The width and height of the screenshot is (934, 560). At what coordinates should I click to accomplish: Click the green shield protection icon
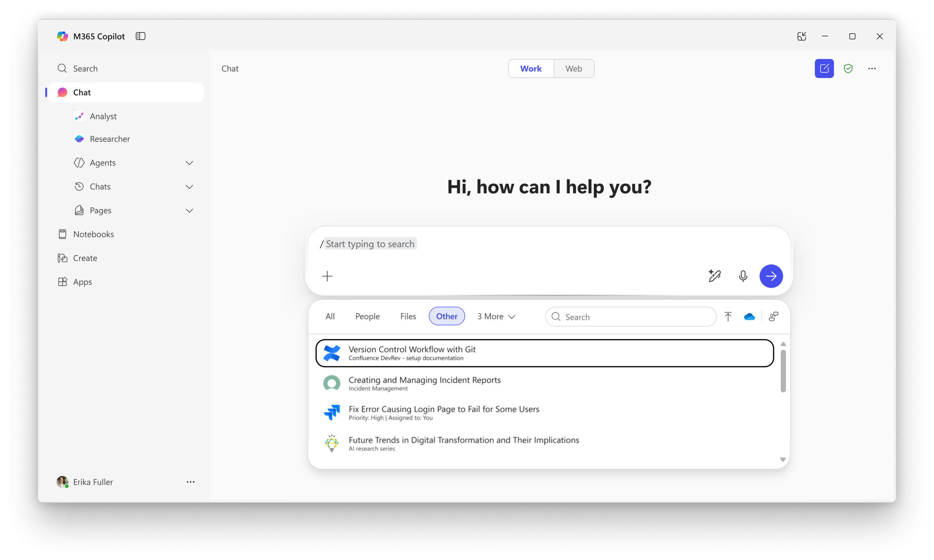(x=848, y=68)
